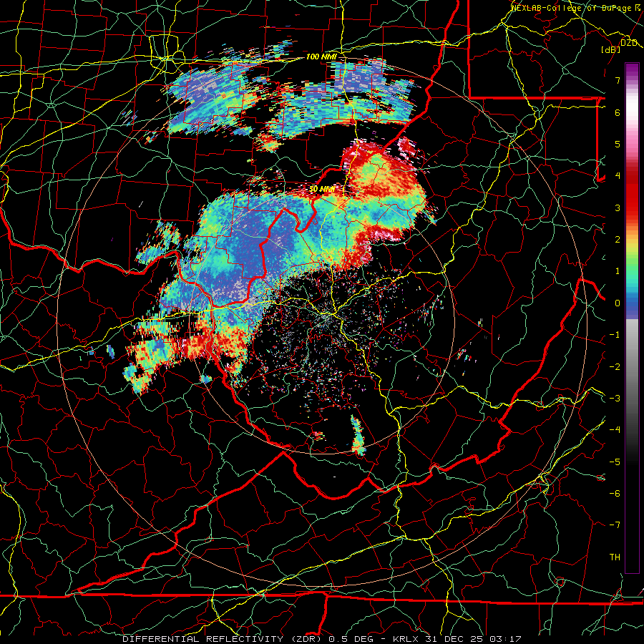
Task: Click the -1 value on the color scale
Action: 615,335
